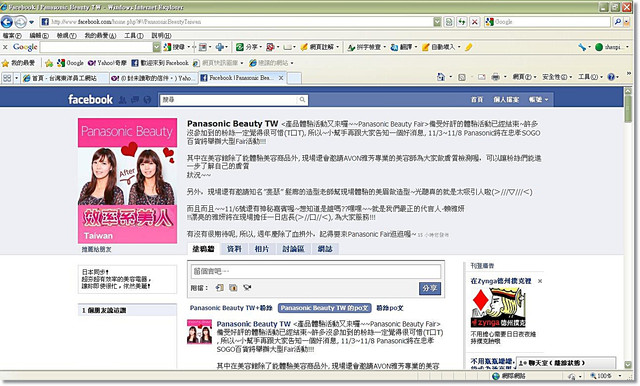Close the Facebook Panasonic Beauty tab

281,78
